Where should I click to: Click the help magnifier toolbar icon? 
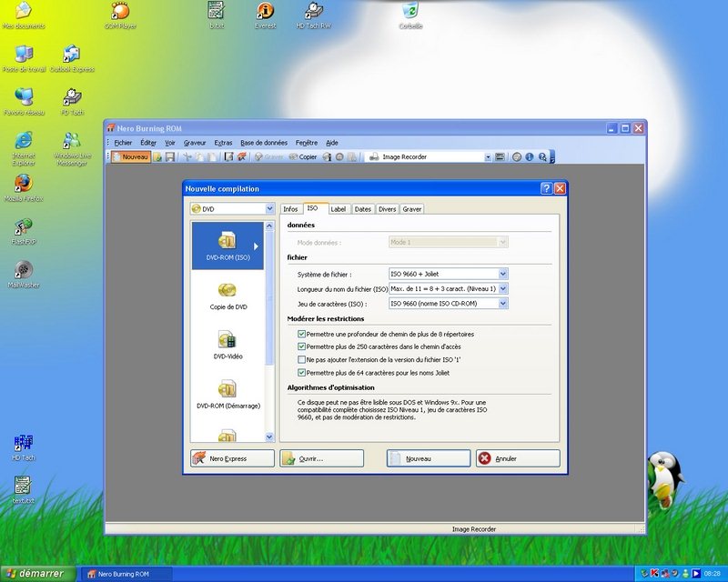[542, 157]
